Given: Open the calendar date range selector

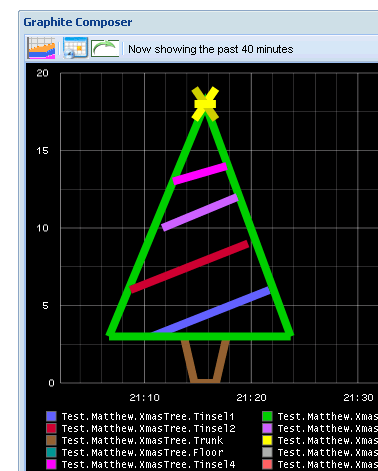Looking at the screenshot, I should click(75, 48).
